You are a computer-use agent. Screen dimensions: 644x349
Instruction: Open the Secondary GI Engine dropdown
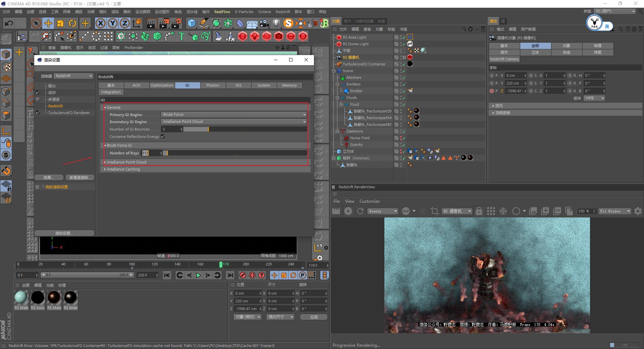[234, 122]
